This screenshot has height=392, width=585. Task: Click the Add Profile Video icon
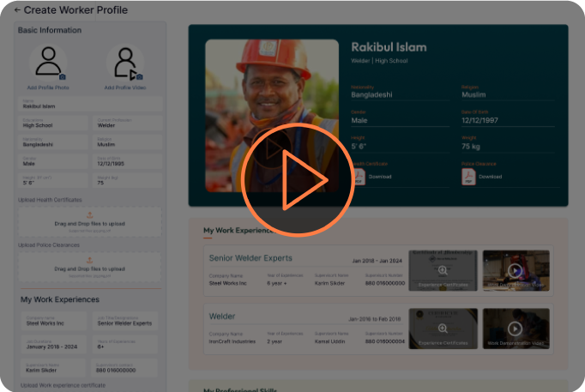coord(124,63)
